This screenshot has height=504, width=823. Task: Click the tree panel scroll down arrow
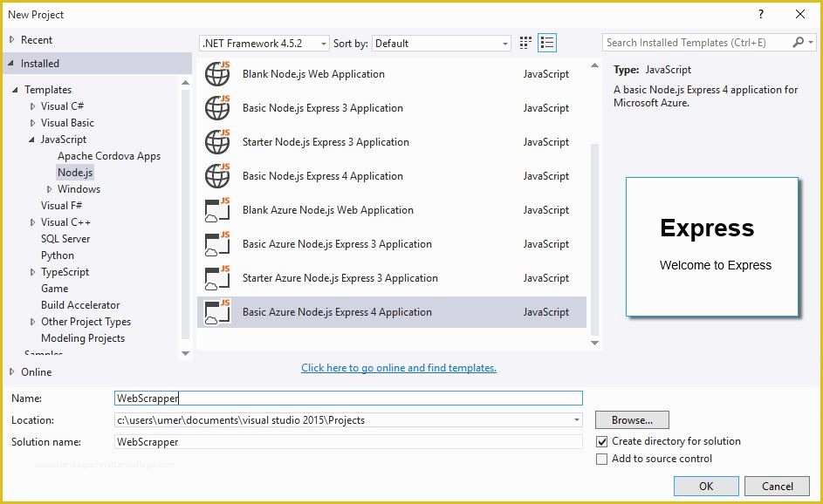pyautogui.click(x=185, y=353)
